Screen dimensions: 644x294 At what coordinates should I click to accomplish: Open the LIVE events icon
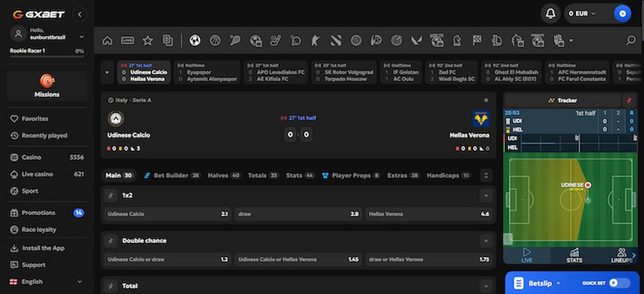127,40
